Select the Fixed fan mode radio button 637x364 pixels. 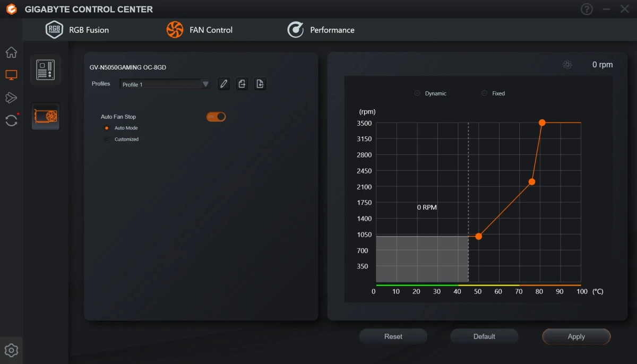(484, 93)
